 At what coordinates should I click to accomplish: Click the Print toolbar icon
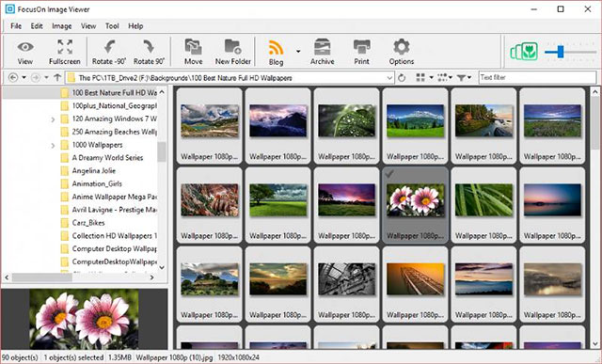click(x=361, y=47)
